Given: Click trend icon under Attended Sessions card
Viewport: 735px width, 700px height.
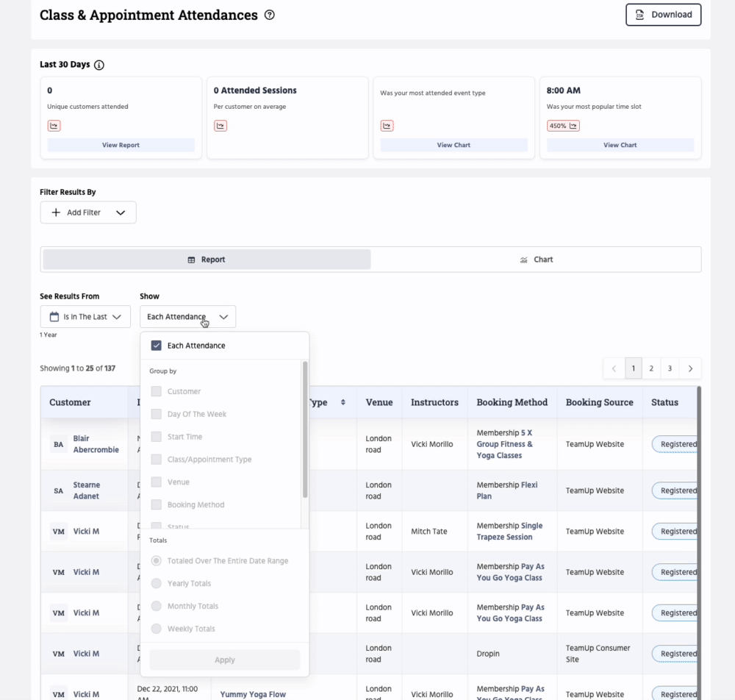Looking at the screenshot, I should 220,126.
